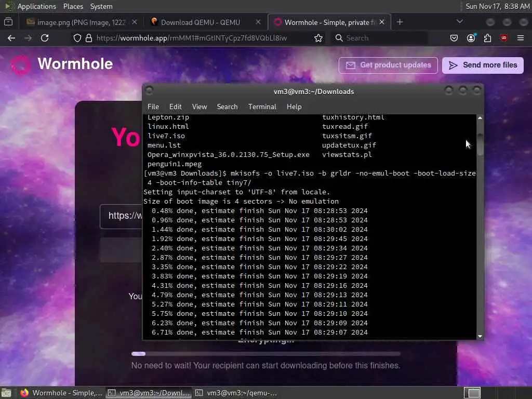532x399 pixels.
Task: Click the terminal scrollbar down arrow
Action: pyautogui.click(x=480, y=337)
